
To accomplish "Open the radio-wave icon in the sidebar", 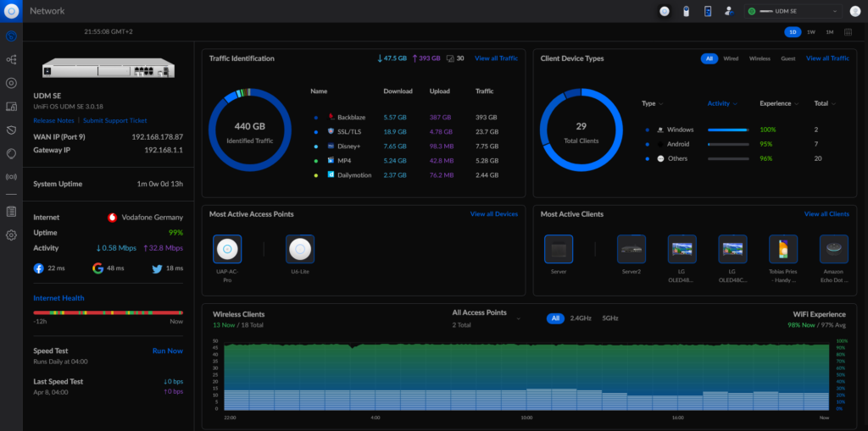I will point(11,177).
